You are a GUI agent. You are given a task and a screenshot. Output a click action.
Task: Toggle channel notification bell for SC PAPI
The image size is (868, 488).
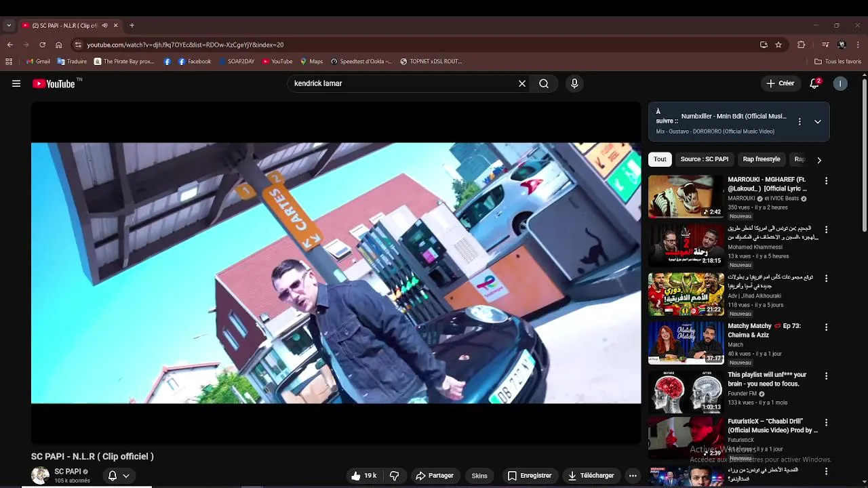[x=113, y=476]
